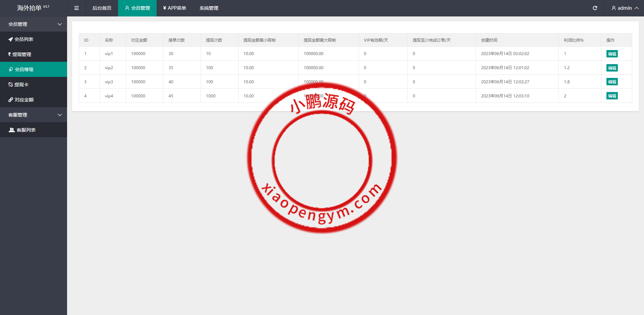Open the admin user dropdown
The height and width of the screenshot is (315, 644).
pos(625,8)
